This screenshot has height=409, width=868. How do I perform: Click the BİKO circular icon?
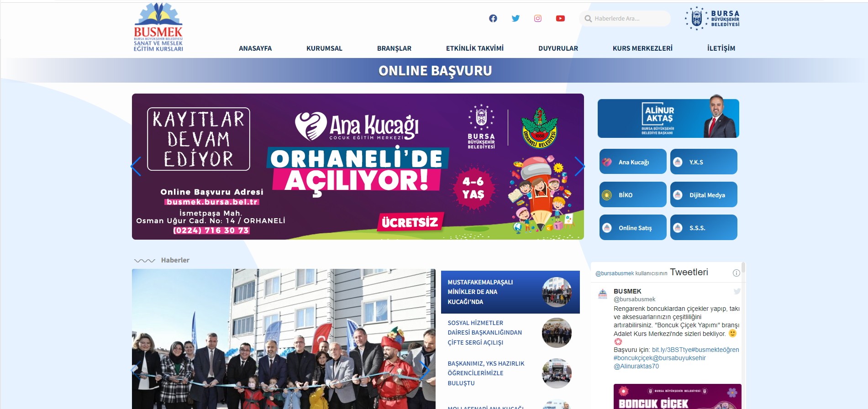[607, 195]
